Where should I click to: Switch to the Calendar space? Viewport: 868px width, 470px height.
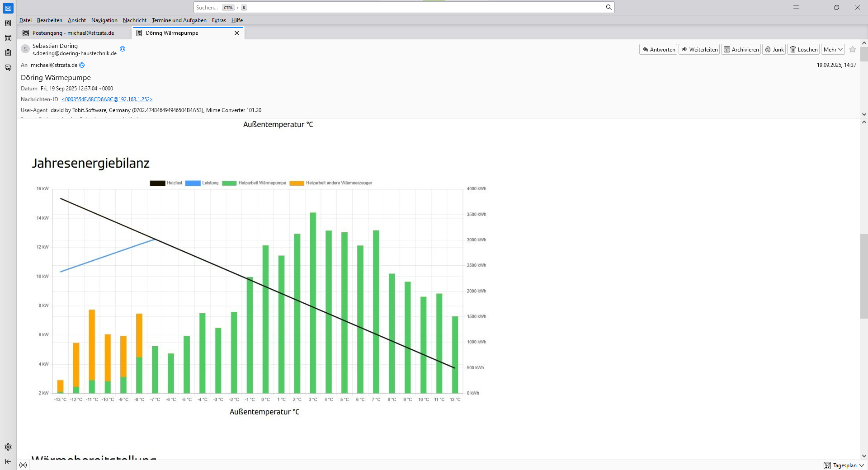click(x=8, y=38)
